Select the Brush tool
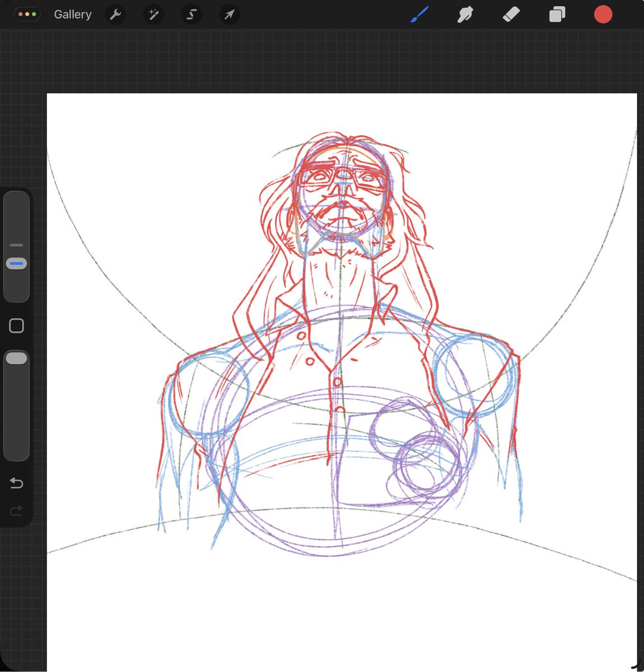The height and width of the screenshot is (672, 644). [x=419, y=15]
